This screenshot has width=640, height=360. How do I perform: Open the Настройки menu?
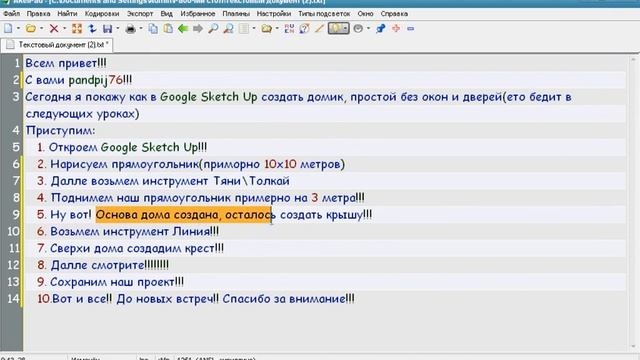point(274,13)
